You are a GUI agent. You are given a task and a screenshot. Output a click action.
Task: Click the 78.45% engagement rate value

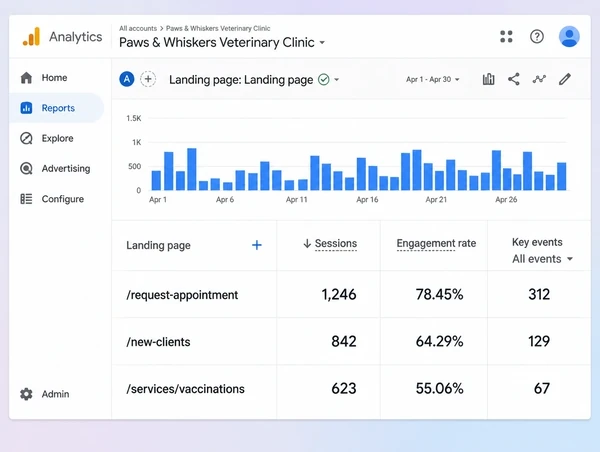click(x=439, y=294)
